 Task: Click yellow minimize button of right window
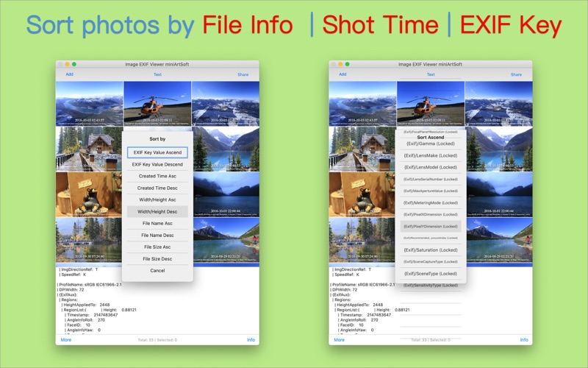[340, 64]
